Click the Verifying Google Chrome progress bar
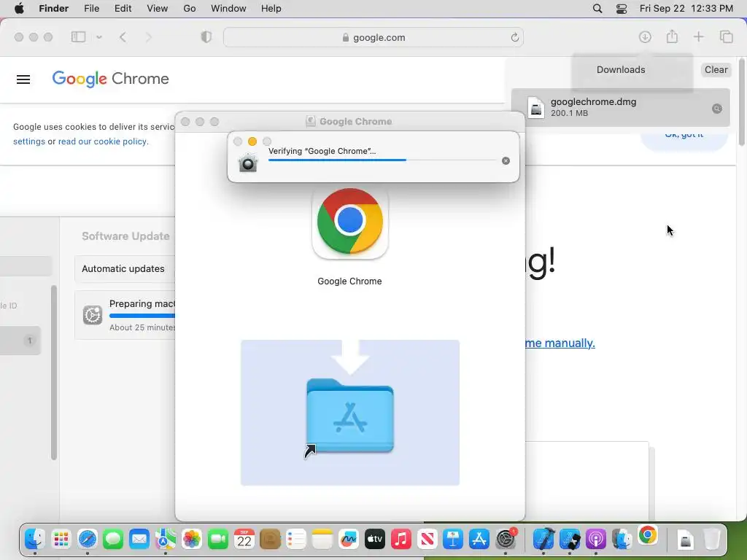Screen dimensions: 747x560 pyautogui.click(x=382, y=160)
